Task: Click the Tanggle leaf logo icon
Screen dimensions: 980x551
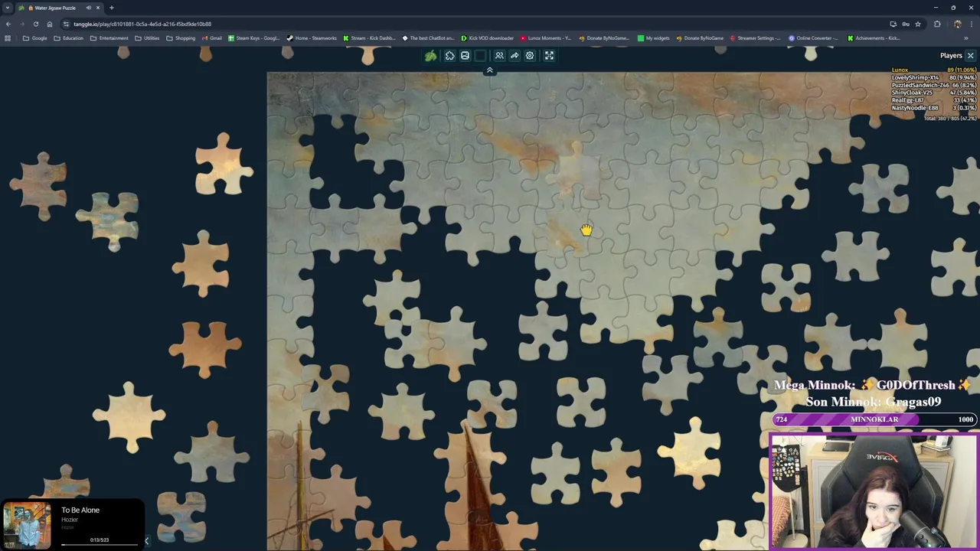Action: pyautogui.click(x=431, y=56)
